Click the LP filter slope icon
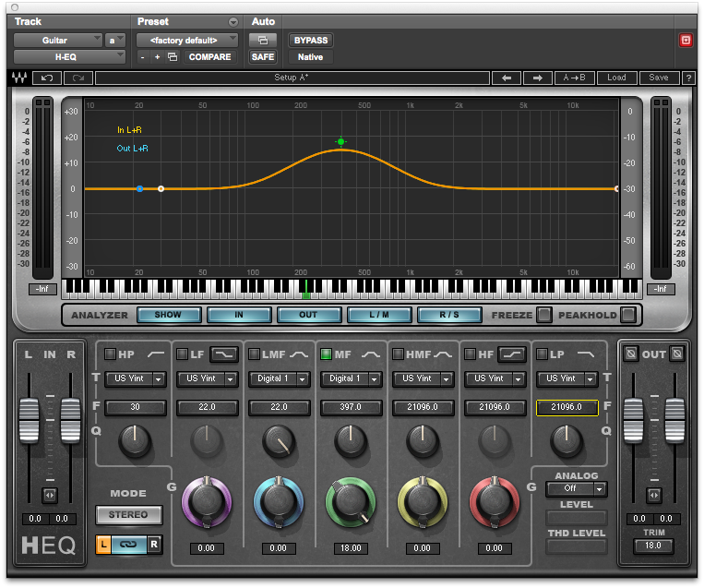The height and width of the screenshot is (588, 704). (x=586, y=354)
